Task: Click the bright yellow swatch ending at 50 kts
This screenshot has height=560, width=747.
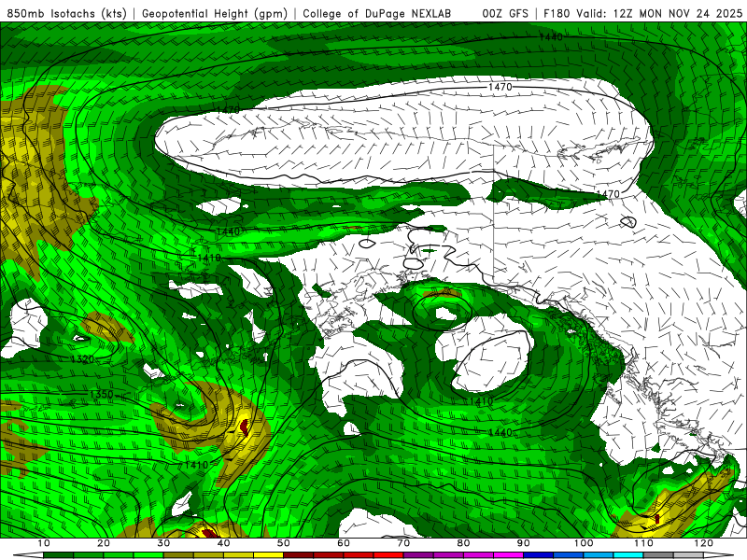Action: tap(268, 555)
